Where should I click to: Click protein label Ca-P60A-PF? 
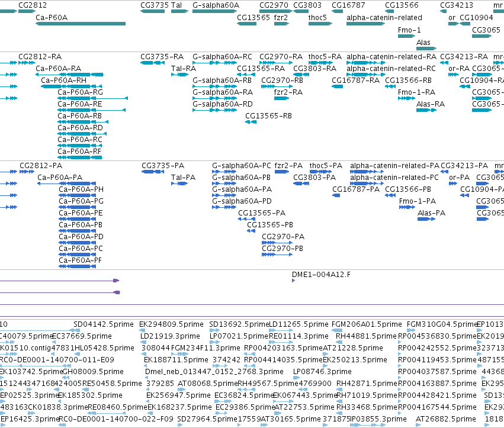80,260
